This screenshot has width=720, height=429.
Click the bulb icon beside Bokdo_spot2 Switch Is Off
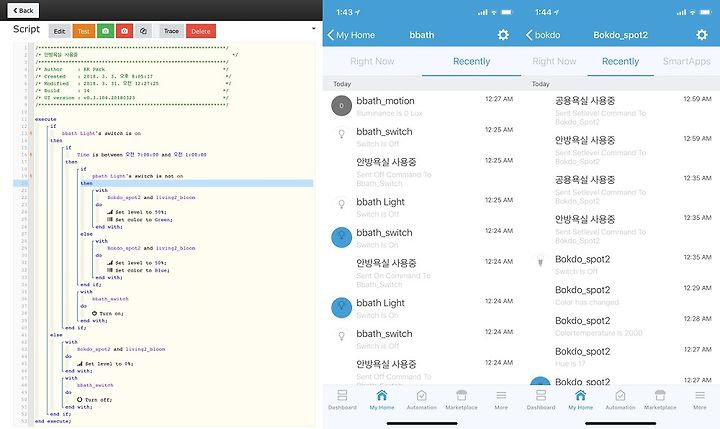click(540, 261)
